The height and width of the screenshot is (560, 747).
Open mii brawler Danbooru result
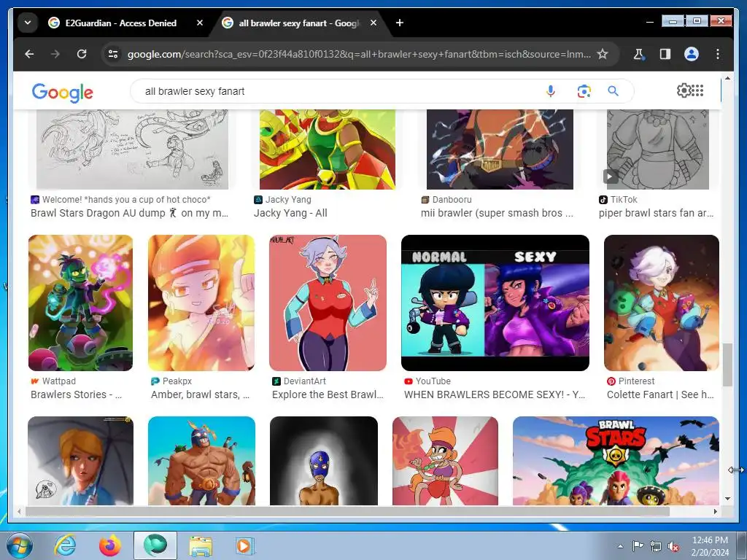tap(497, 214)
